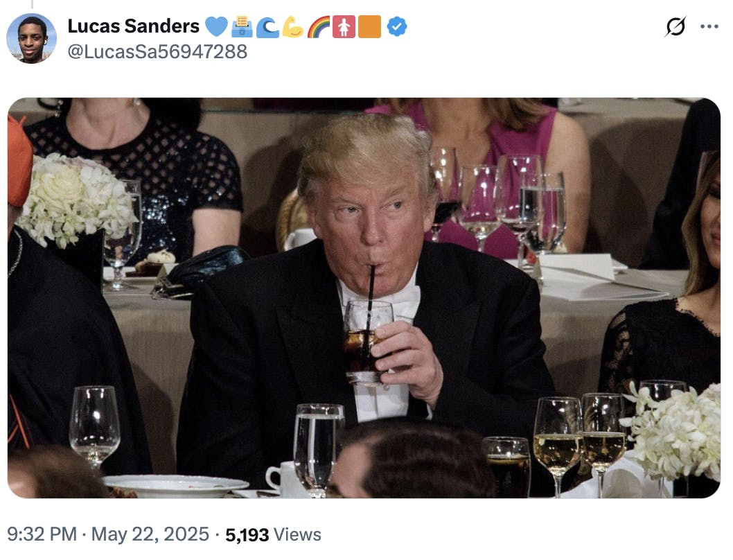Open the attached dinner photo
The height and width of the screenshot is (560, 733).
[364, 298]
